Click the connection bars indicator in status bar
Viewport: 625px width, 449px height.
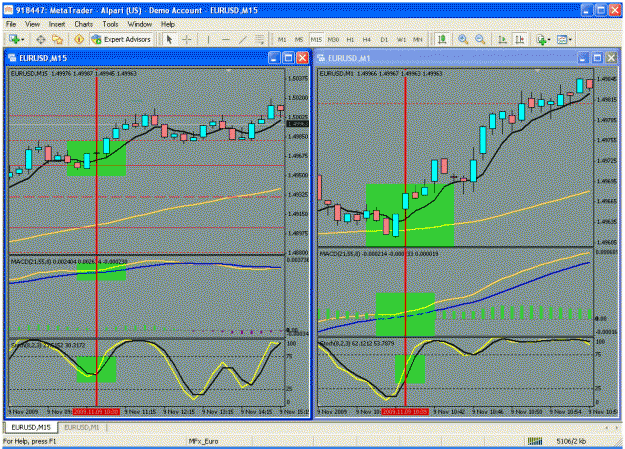click(535, 441)
